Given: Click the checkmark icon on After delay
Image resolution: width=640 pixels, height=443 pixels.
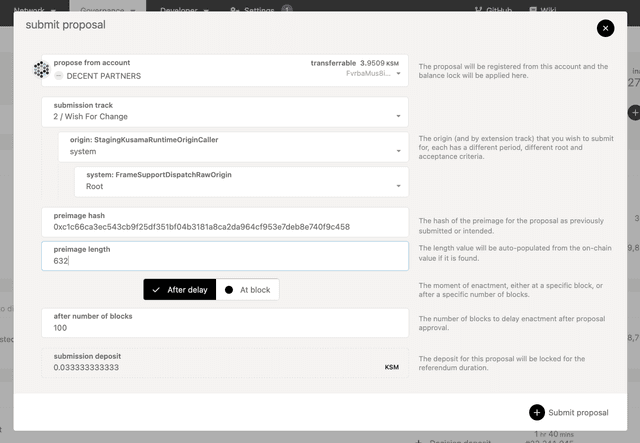Looking at the screenshot, I should 155,290.
